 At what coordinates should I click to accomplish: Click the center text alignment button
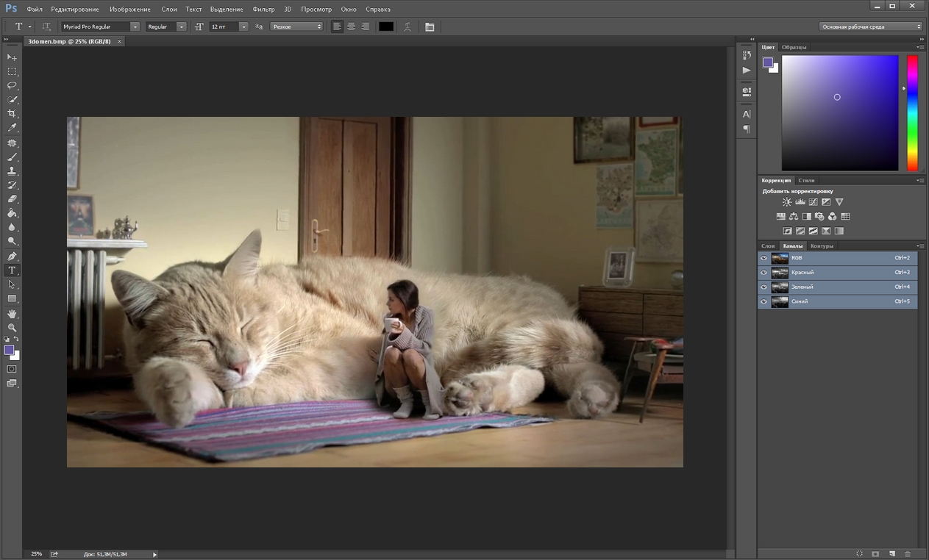(351, 26)
